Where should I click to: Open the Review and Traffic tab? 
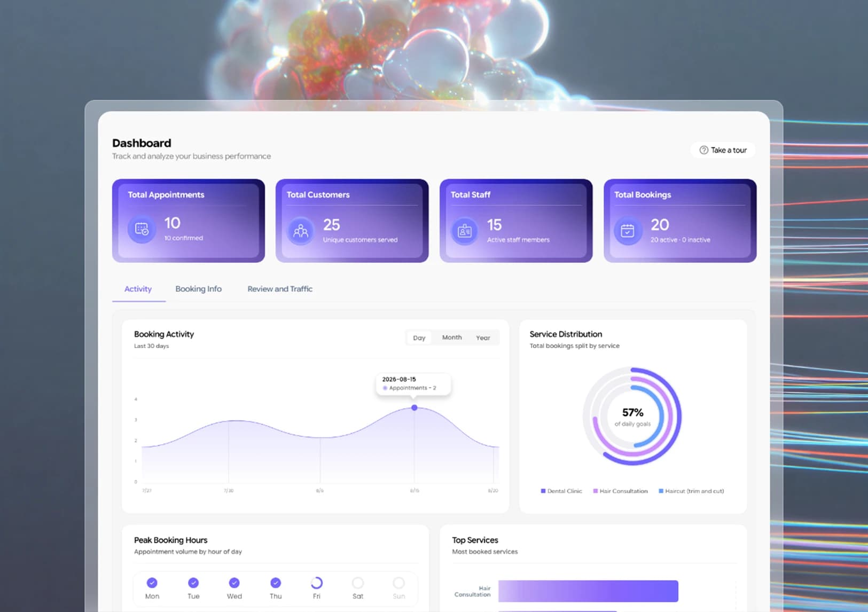click(280, 289)
